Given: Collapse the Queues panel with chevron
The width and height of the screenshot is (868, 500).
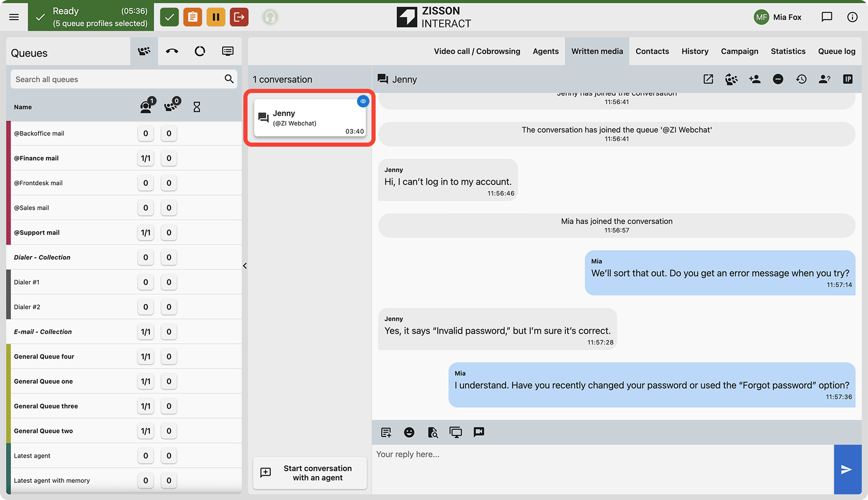Looking at the screenshot, I should [x=245, y=266].
